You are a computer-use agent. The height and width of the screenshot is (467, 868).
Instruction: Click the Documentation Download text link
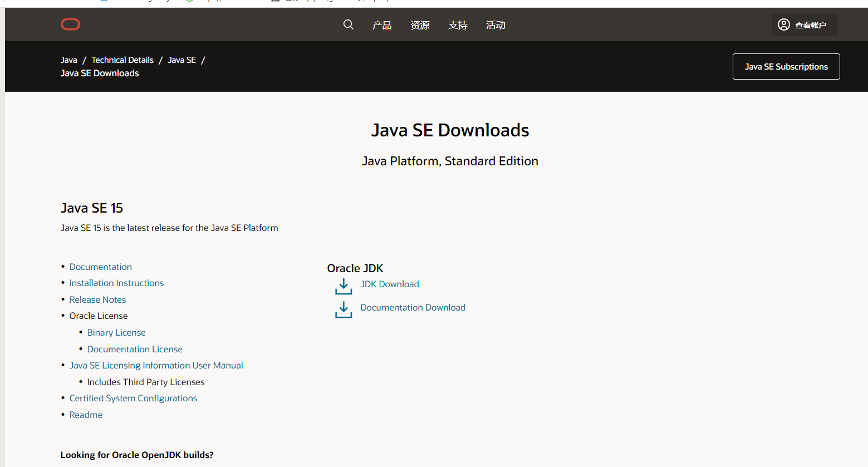tap(413, 308)
